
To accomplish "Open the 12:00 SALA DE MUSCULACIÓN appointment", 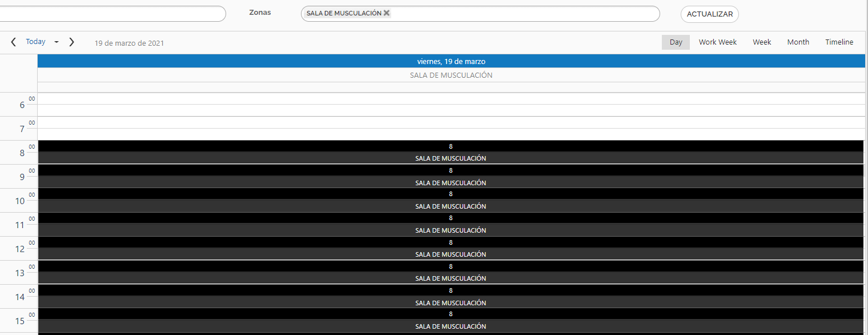I will [451, 249].
